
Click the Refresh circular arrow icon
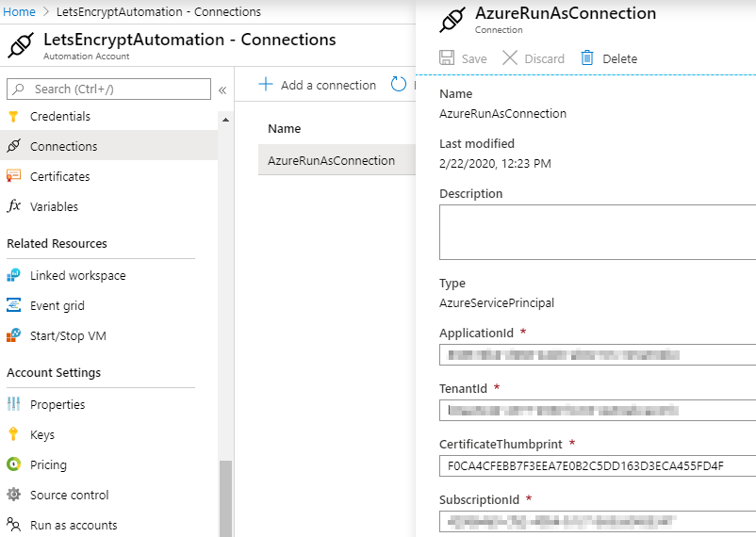(398, 85)
